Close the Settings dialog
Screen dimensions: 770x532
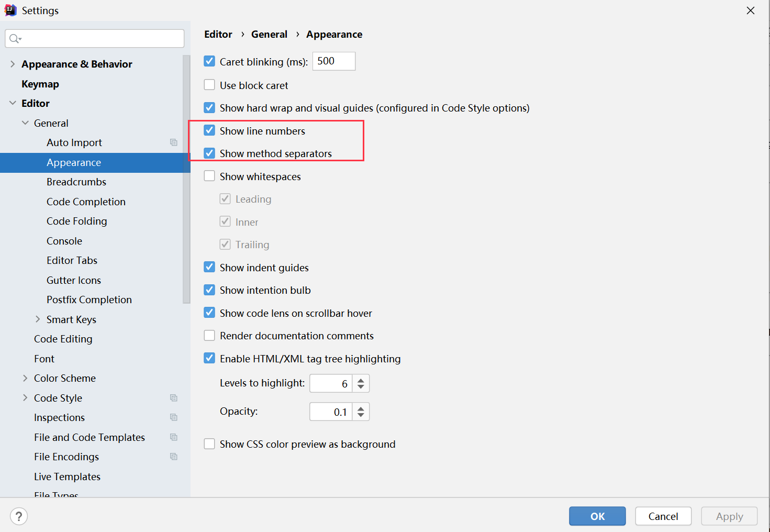pyautogui.click(x=751, y=10)
